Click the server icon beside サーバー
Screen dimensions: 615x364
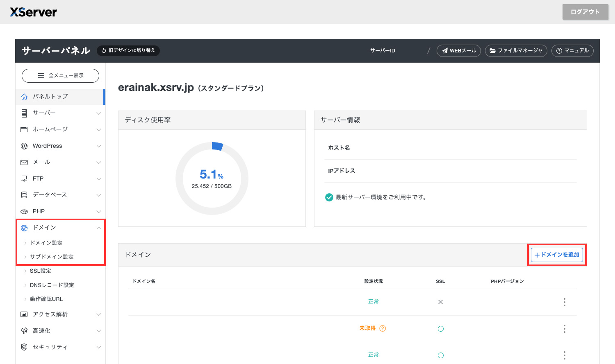(x=24, y=113)
